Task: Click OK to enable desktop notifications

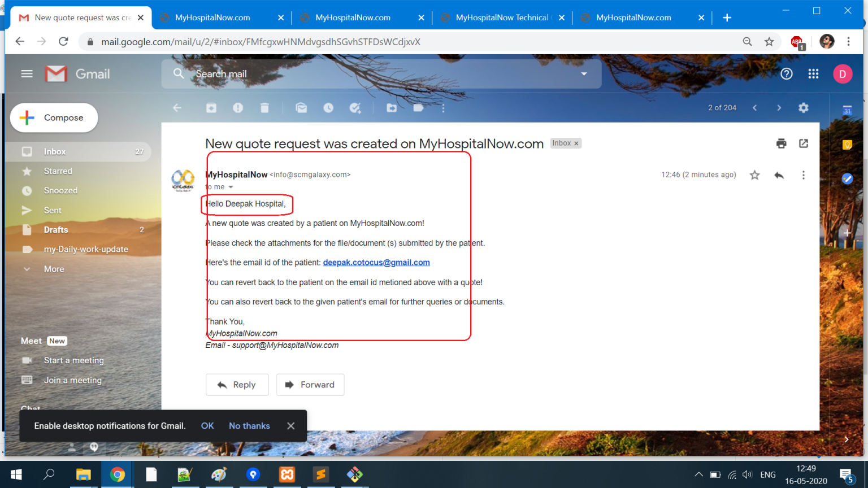Action: tap(207, 426)
